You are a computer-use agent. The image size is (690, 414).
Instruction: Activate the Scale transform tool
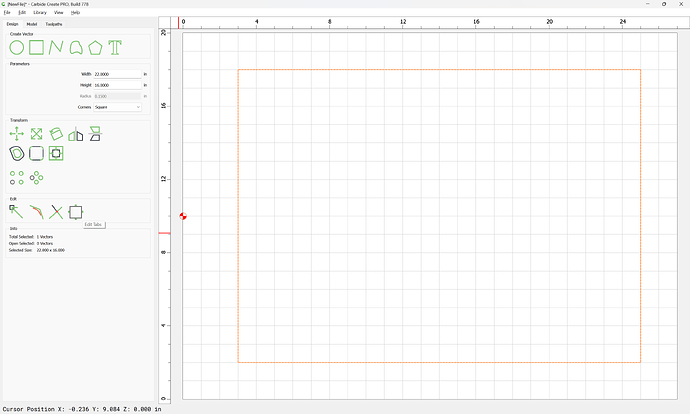click(37, 134)
